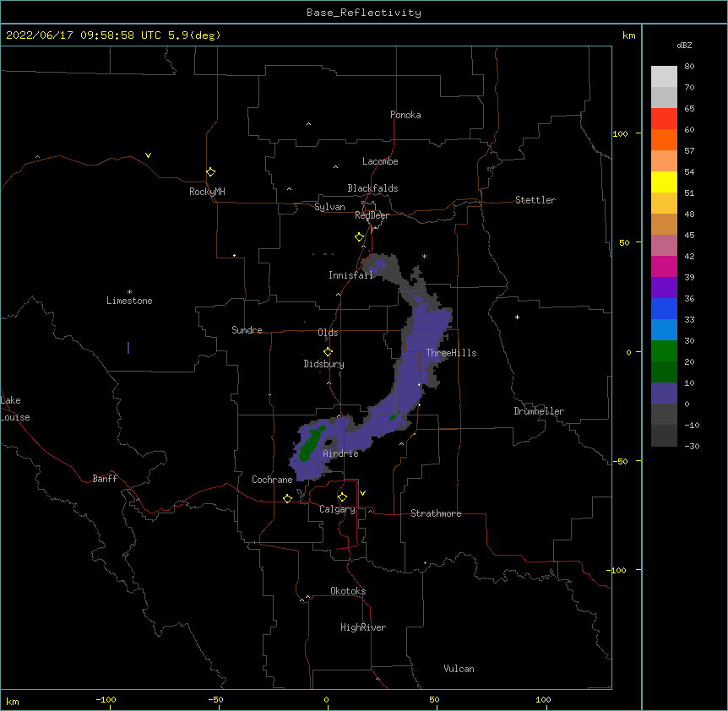This screenshot has height=711, width=728.
Task: Click the Drumheller label
Action: (539, 411)
